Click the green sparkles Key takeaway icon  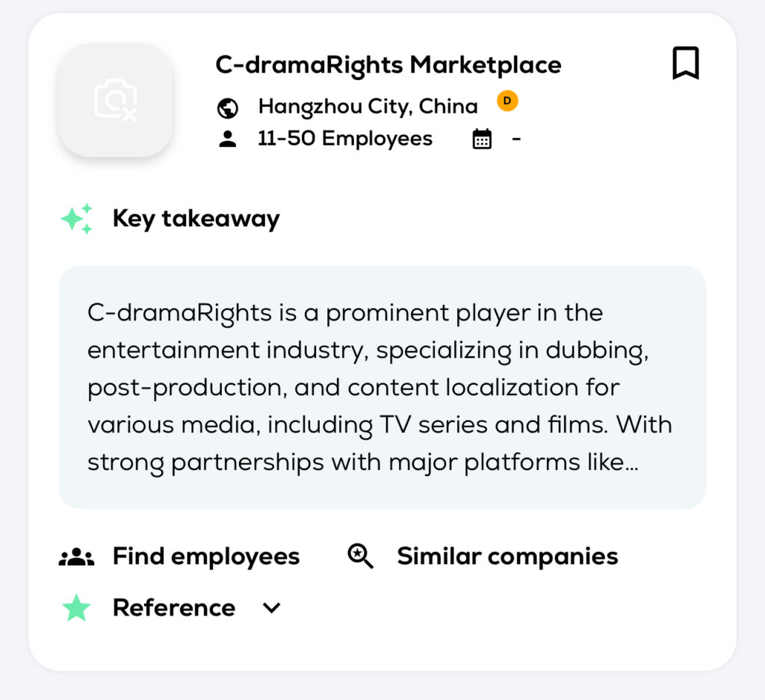point(77,219)
